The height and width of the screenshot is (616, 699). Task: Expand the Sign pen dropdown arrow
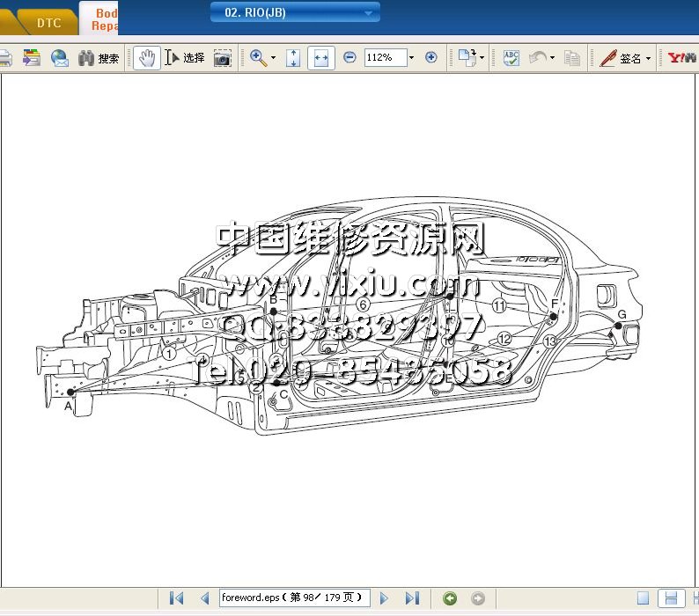pyautogui.click(x=649, y=59)
